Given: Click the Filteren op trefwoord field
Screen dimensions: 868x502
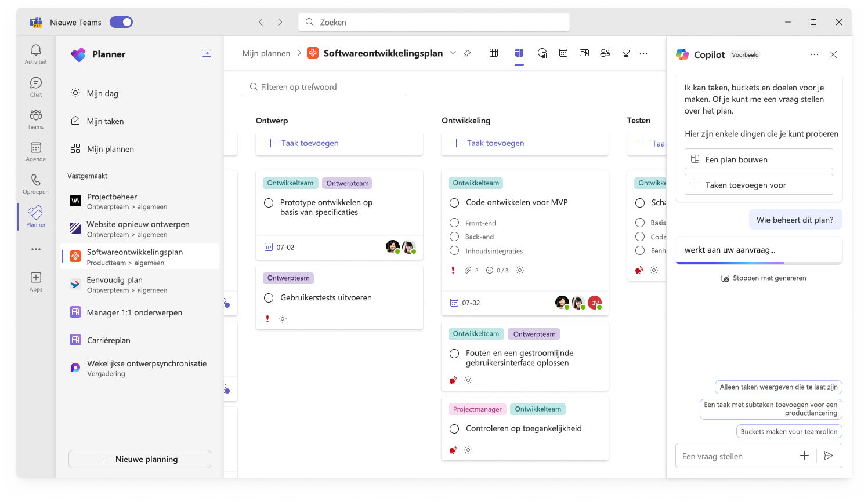Looking at the screenshot, I should [324, 87].
